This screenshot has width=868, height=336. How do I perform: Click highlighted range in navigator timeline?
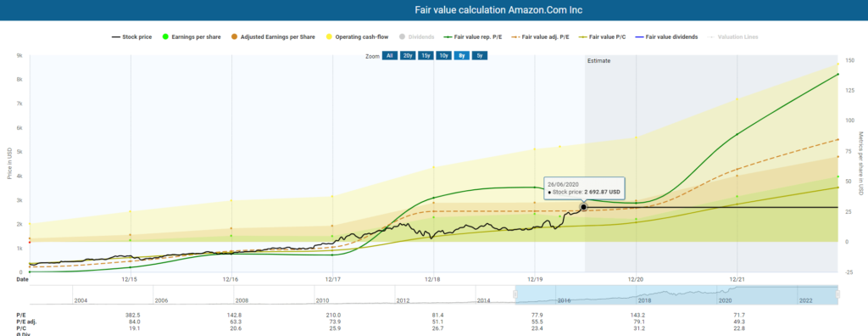[676, 294]
